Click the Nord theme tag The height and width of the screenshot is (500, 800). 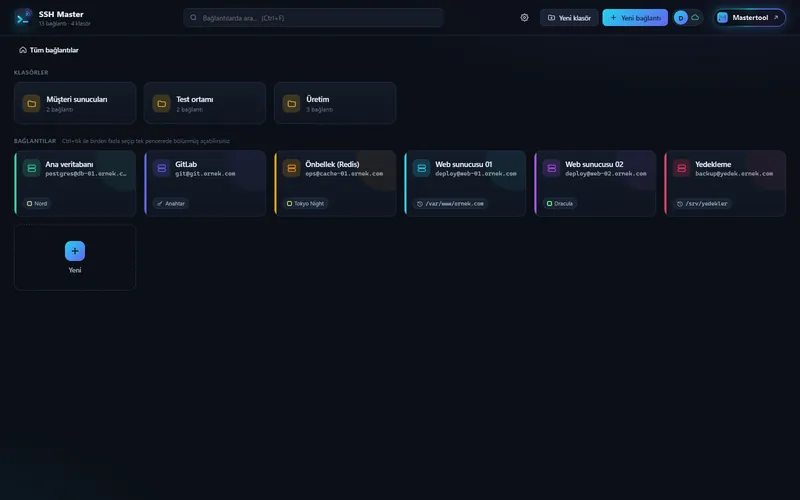(37, 204)
